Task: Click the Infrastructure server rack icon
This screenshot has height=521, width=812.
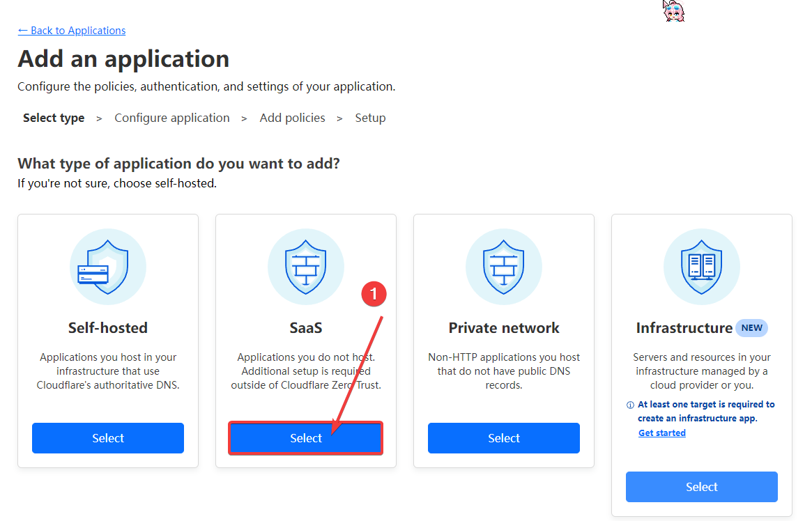Action: (702, 267)
